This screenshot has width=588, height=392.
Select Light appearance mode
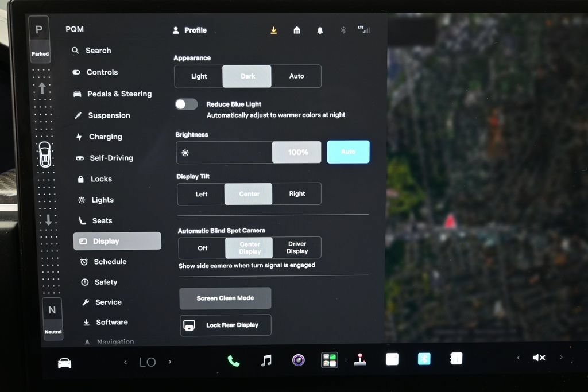pos(199,76)
